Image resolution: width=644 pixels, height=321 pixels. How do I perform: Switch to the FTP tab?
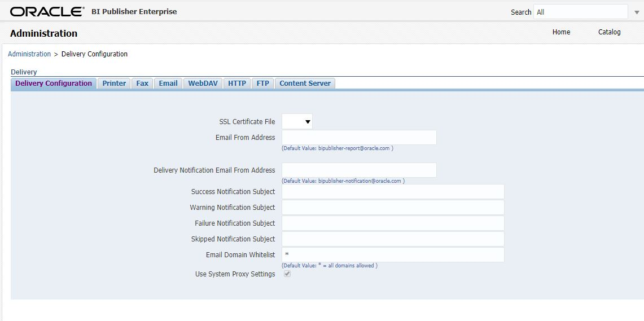pos(263,83)
